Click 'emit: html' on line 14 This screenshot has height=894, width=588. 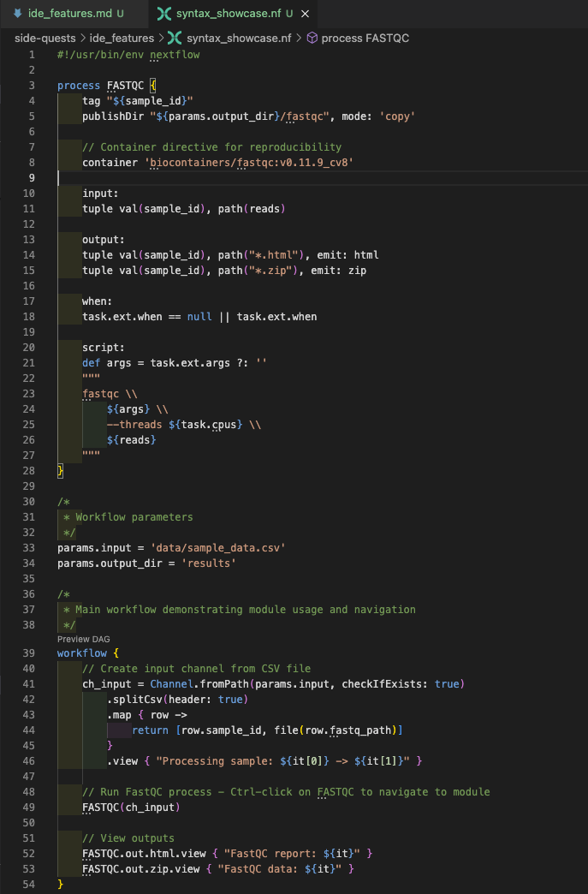(x=347, y=255)
